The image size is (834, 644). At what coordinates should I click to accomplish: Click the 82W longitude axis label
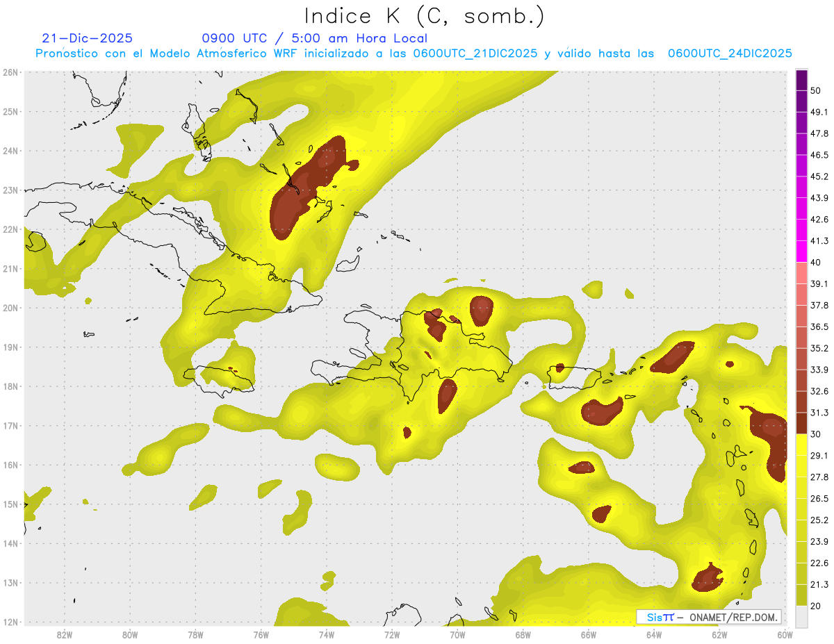click(64, 634)
